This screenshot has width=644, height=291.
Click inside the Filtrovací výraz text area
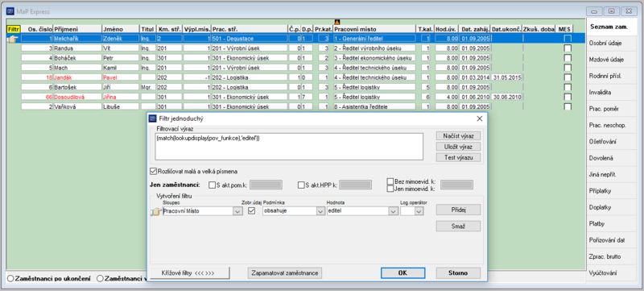coord(289,147)
